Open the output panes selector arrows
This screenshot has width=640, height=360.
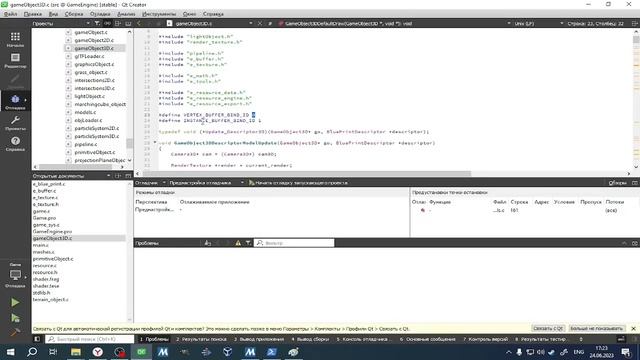581,339
